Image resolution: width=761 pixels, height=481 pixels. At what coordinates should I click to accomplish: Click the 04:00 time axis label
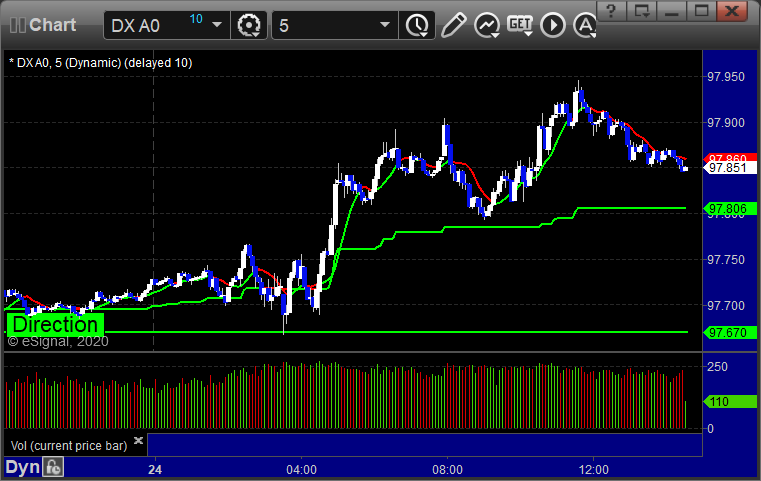pyautogui.click(x=301, y=470)
